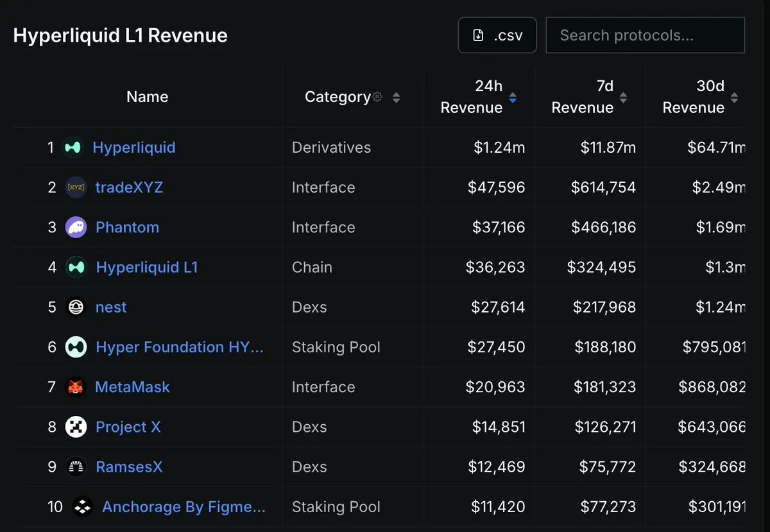Open the tradeXYZ protocol link
Viewport: 770px width, 532px height.
click(129, 187)
